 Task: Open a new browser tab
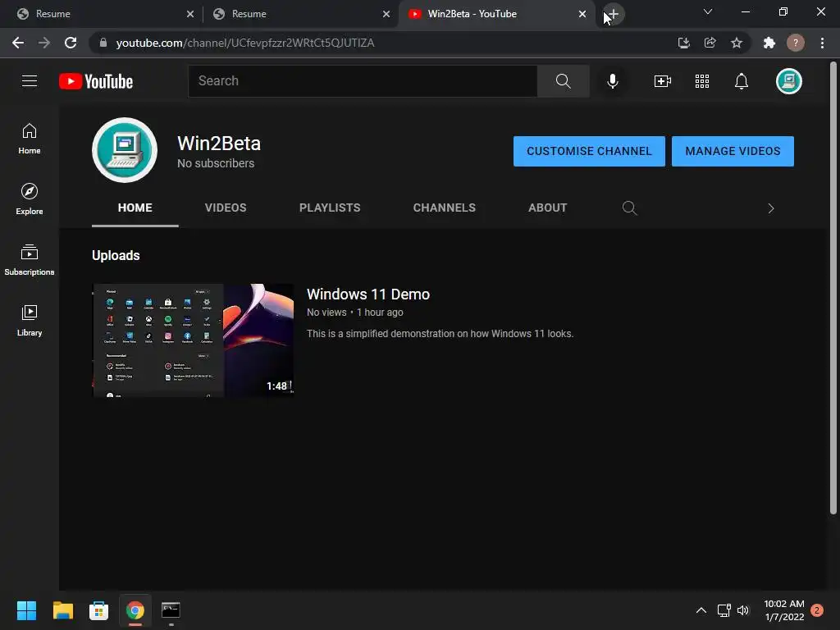tap(614, 14)
